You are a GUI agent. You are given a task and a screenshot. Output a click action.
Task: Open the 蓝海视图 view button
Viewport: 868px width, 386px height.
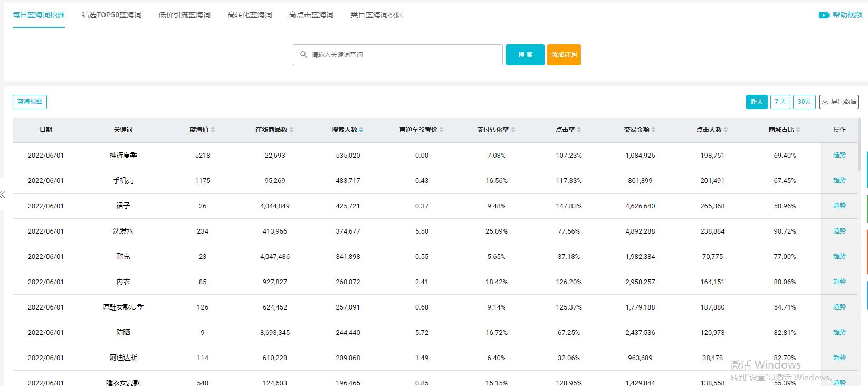30,102
